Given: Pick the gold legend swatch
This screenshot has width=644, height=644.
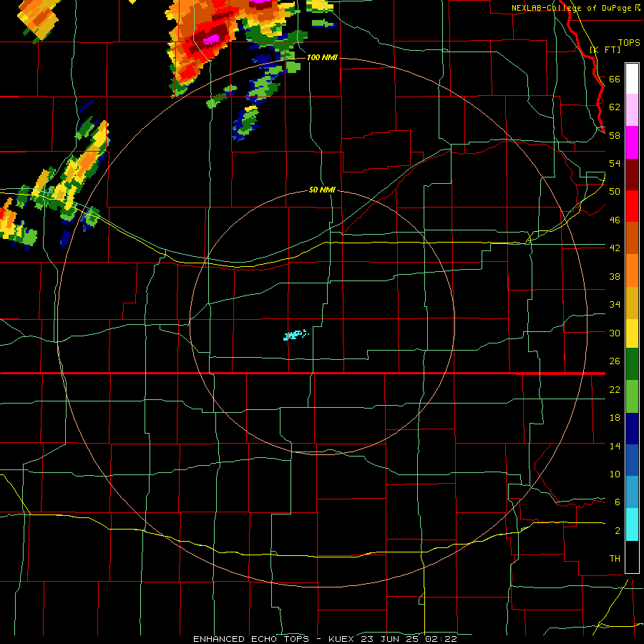Looking at the screenshot, I should tap(632, 303).
